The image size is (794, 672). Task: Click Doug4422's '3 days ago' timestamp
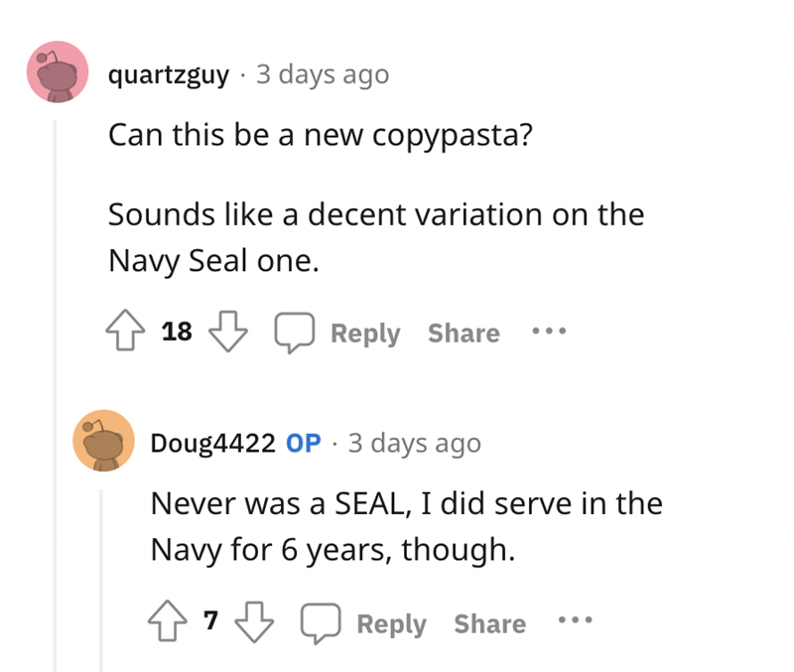click(414, 444)
